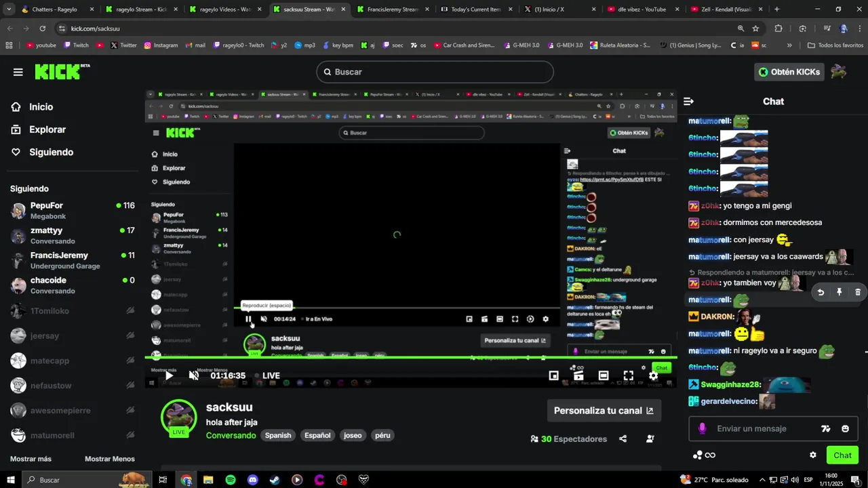Click the KICK logo
Viewport: 868px width, 488px height.
[62, 72]
